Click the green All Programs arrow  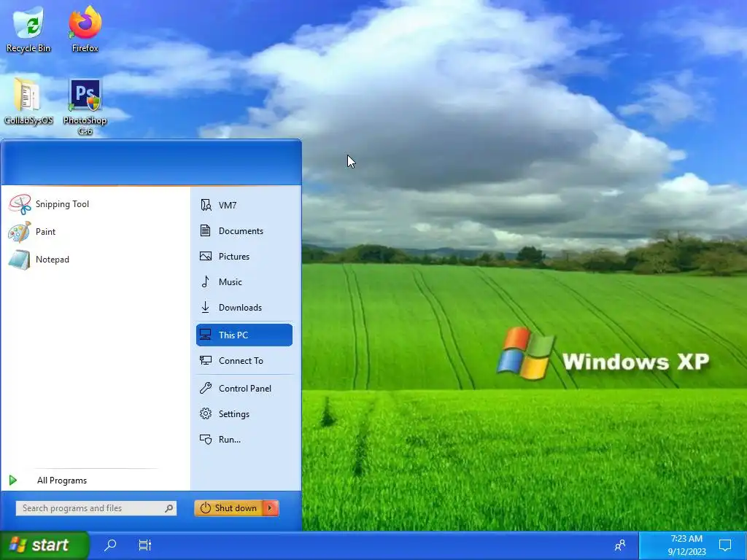tap(13, 481)
